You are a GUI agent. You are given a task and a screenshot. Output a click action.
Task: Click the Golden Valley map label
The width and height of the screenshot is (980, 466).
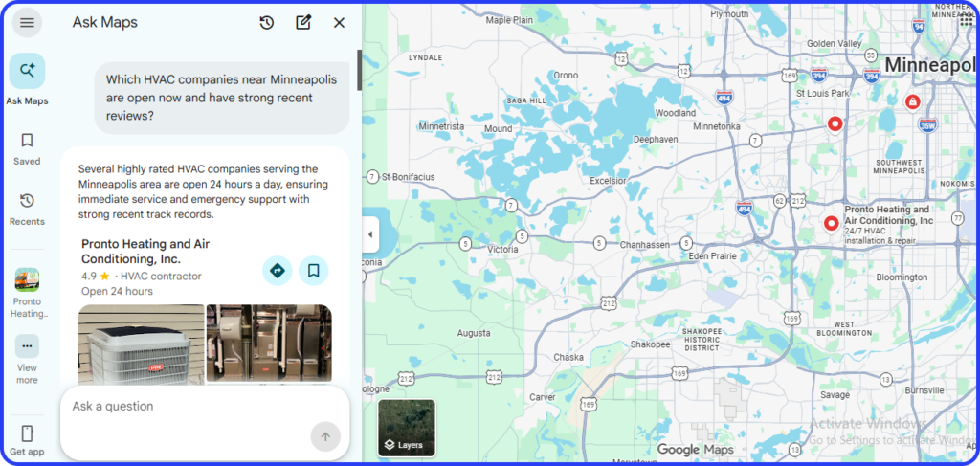pyautogui.click(x=834, y=43)
